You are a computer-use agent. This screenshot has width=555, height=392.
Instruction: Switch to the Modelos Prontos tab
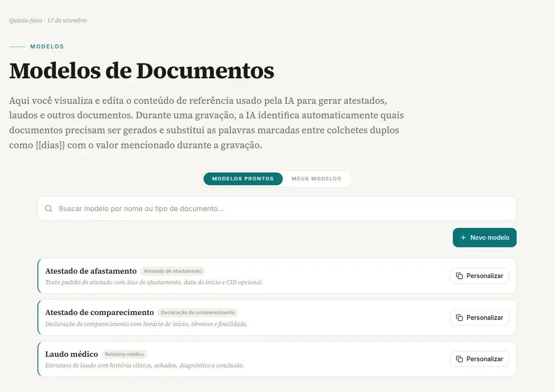[x=243, y=179]
